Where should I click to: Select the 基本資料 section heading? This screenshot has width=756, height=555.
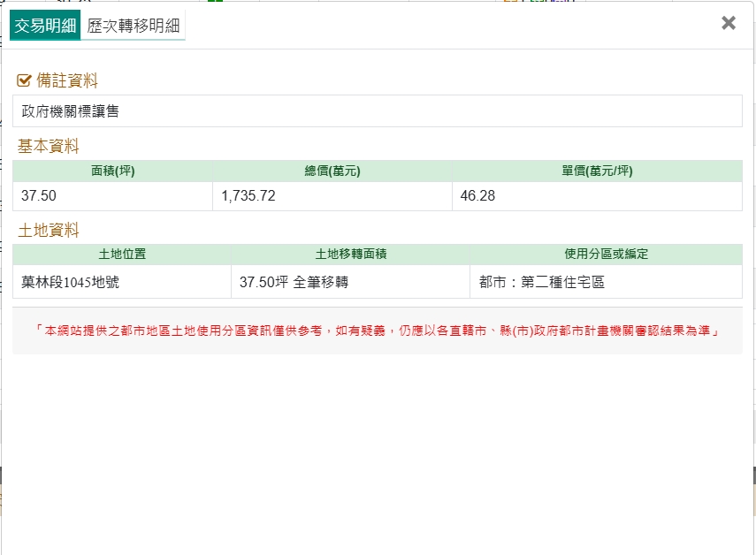point(49,147)
